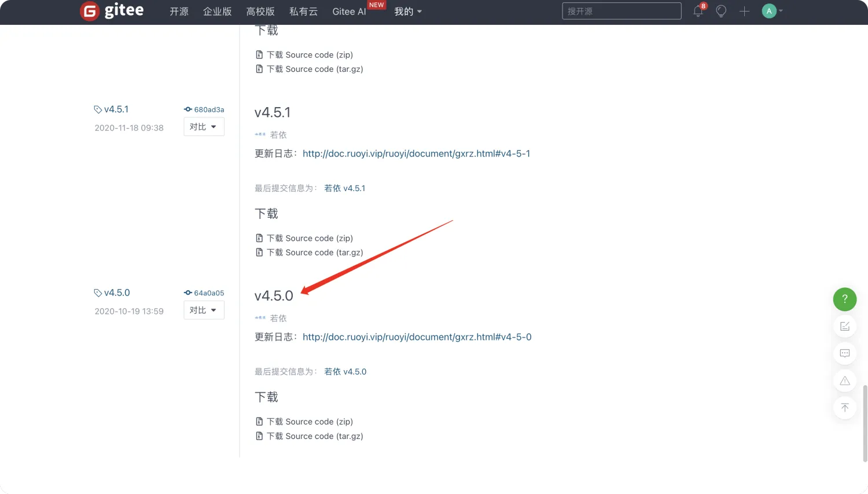The width and height of the screenshot is (868, 494).
Task: Click topmost tar.gz file icon
Action: click(259, 69)
